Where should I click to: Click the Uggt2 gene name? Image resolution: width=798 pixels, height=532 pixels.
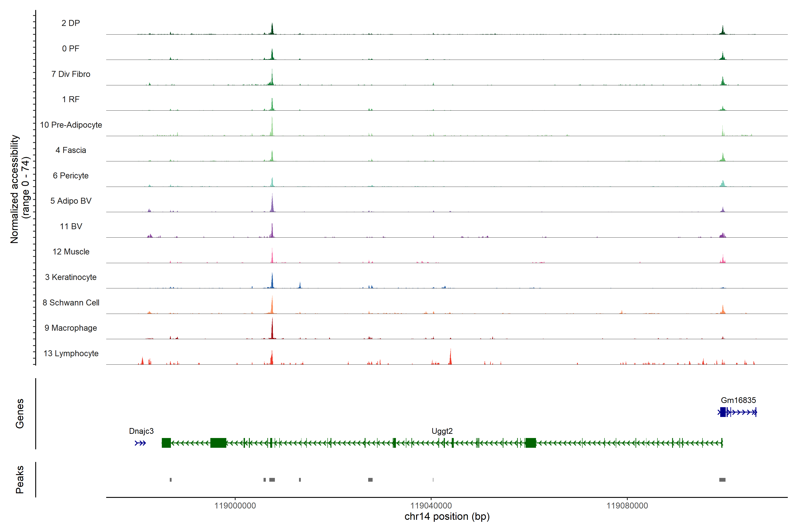pyautogui.click(x=442, y=431)
